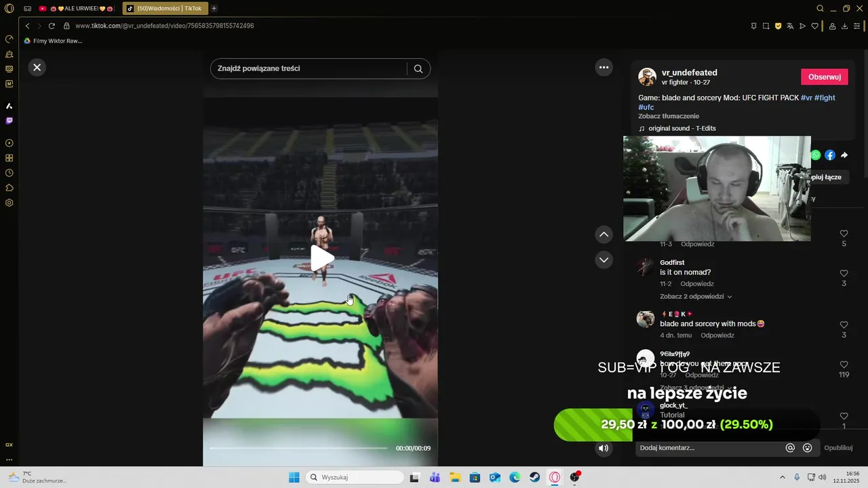Go to the previous video with up arrow
Viewport: 868px width, 488px height.
click(x=604, y=235)
